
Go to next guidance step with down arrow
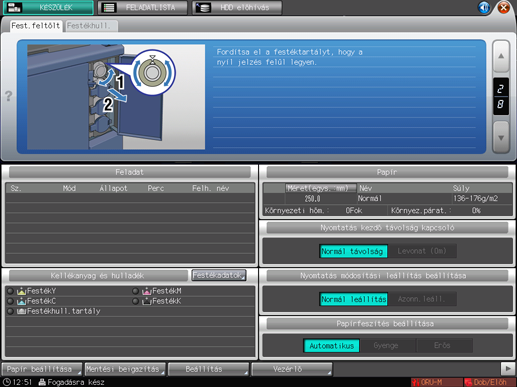point(501,137)
